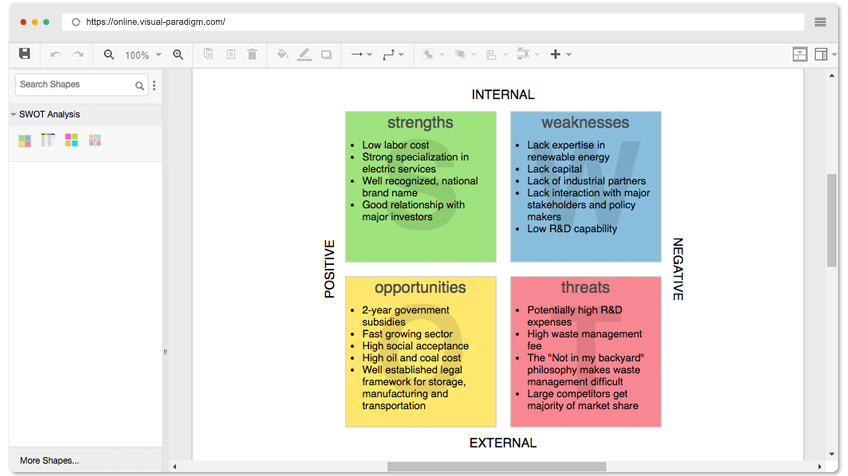Open the plus Insert dropdown
The image size is (848, 476).
(x=560, y=55)
